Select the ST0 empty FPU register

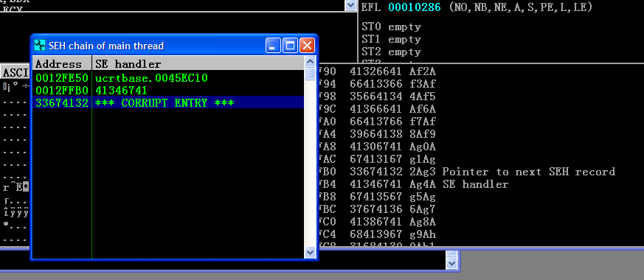[391, 27]
